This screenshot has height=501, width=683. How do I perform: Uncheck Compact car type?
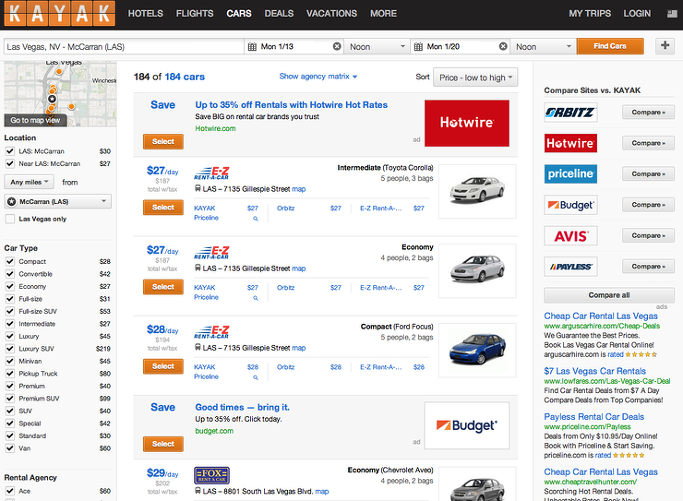click(x=10, y=261)
